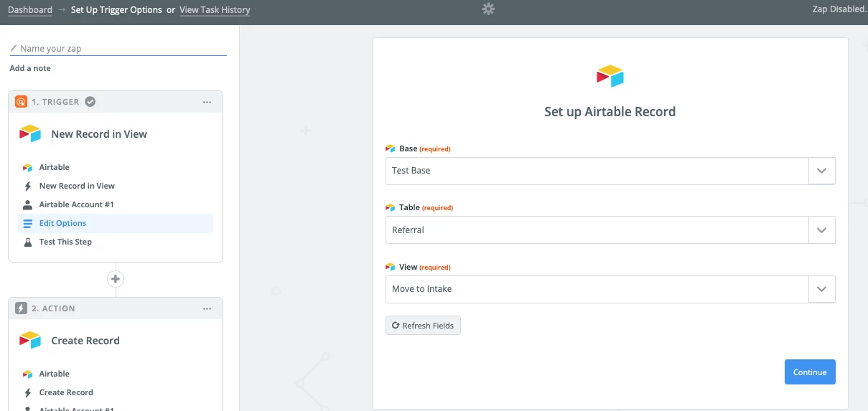Click the Set up Airtable Record heading
The image size is (868, 411).
[610, 112]
